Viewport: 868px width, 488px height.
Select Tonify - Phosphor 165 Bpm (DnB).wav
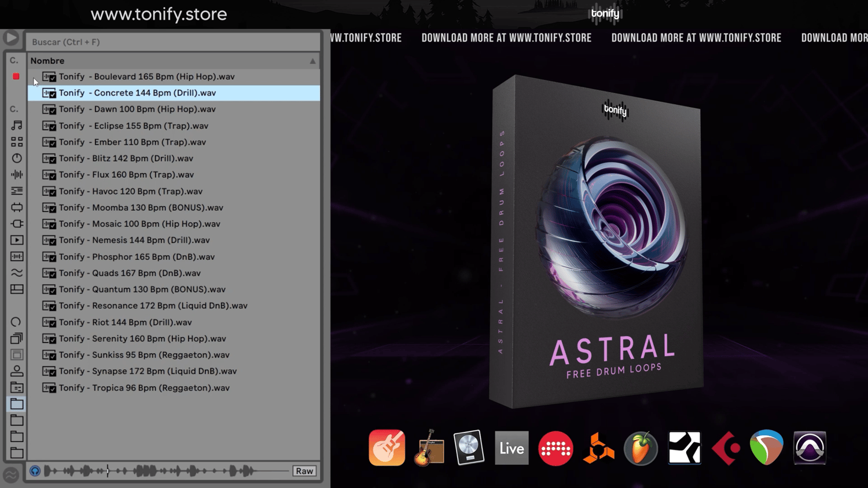pyautogui.click(x=174, y=256)
